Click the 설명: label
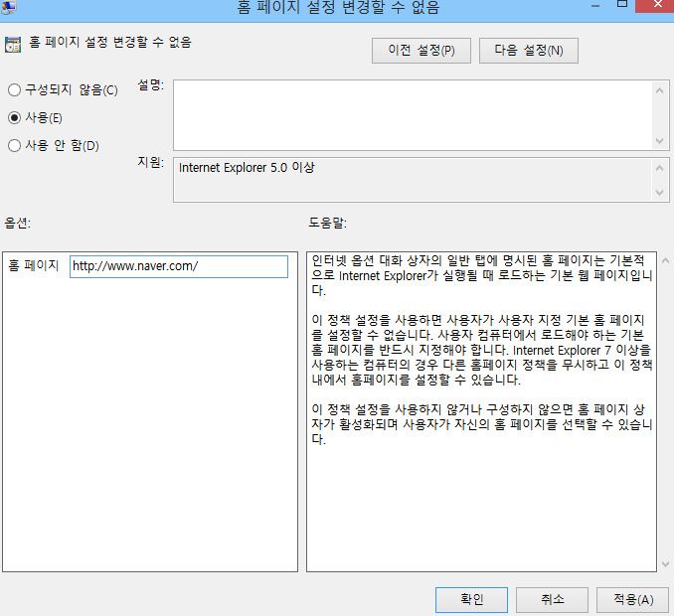Screen dimensions: 674x616 (150, 85)
